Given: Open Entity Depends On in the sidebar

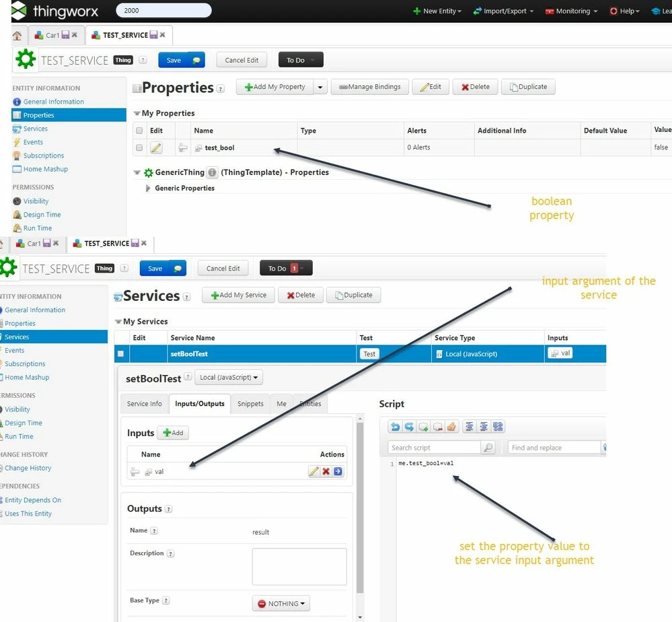Looking at the screenshot, I should 33,500.
